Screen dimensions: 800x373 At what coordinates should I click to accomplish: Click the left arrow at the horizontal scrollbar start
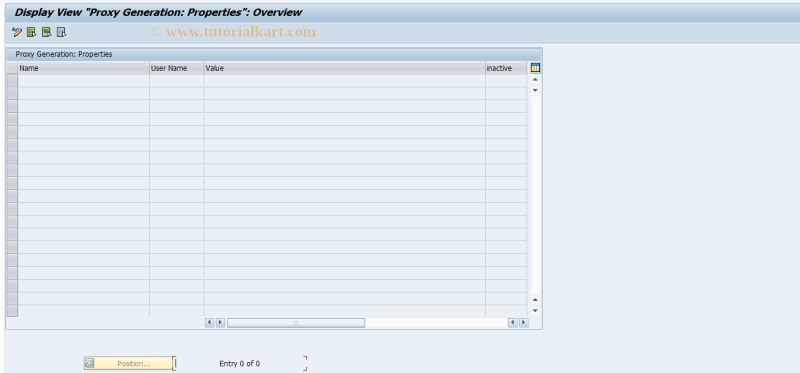coord(209,322)
